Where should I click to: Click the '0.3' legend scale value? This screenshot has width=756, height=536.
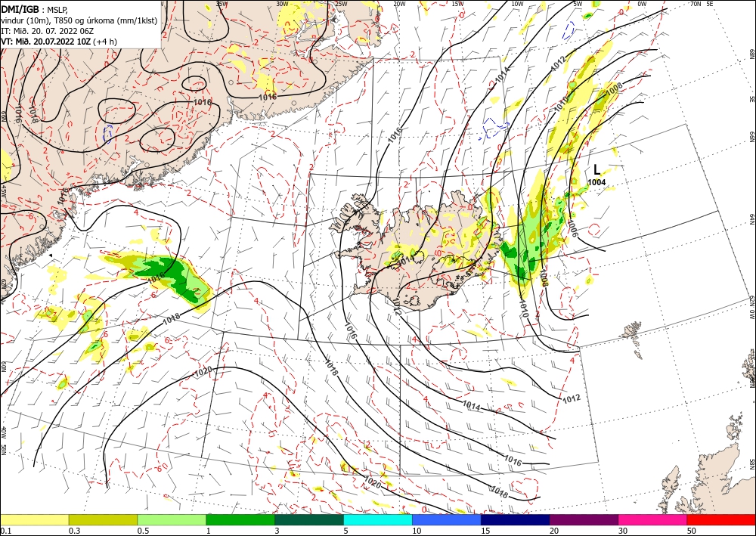click(74, 531)
